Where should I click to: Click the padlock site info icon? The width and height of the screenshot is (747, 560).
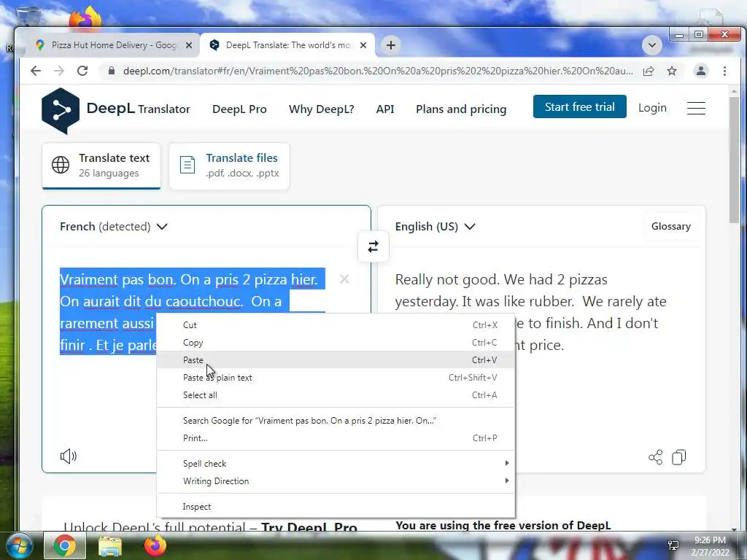[x=112, y=71]
